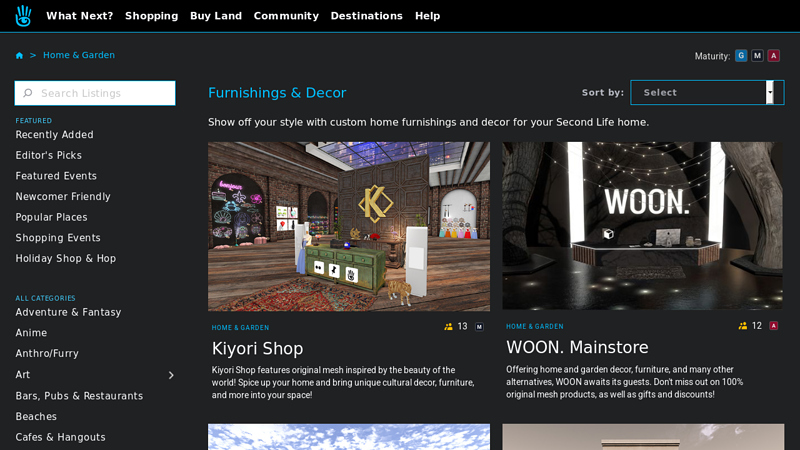800x450 pixels.
Task: Open Shopping Events listings
Action: click(58, 238)
